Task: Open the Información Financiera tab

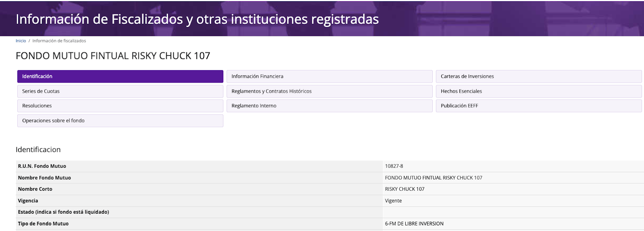Action: 329,77
